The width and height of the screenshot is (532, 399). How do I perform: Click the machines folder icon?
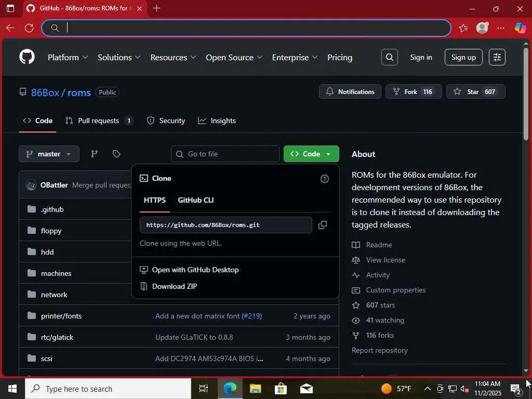pos(32,273)
